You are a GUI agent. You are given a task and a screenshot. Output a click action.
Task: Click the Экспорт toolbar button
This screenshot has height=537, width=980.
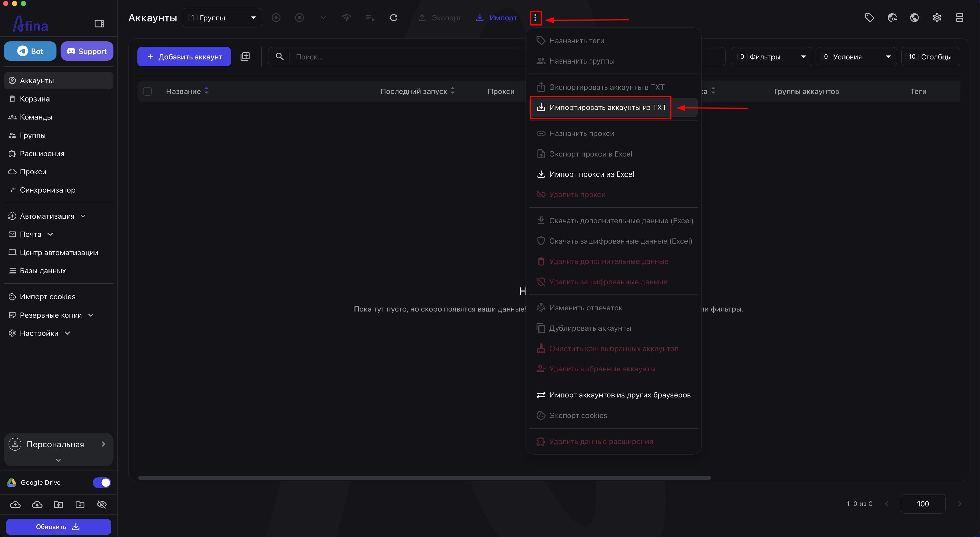click(440, 18)
